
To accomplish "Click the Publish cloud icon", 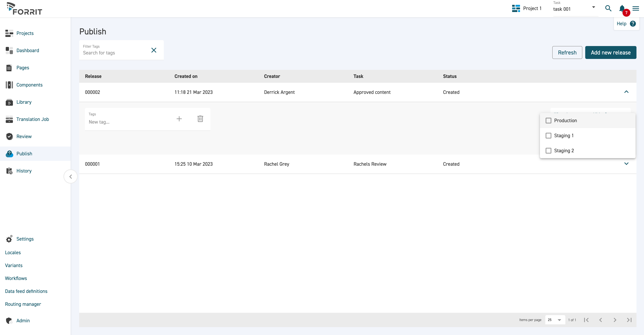I will pyautogui.click(x=9, y=154).
